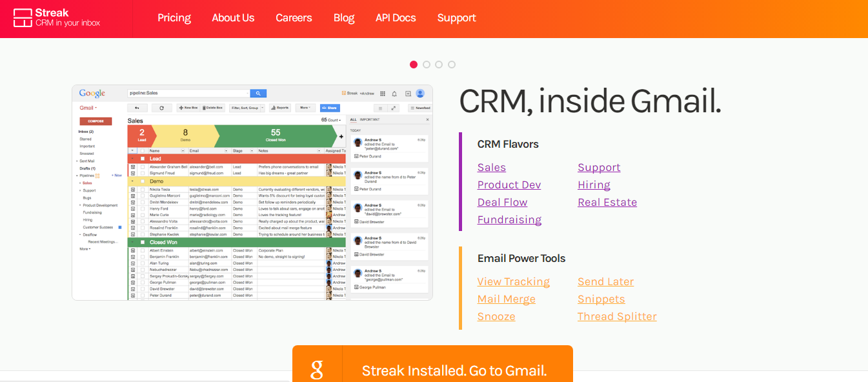868x382 pixels.
Task: Open the Sales CRM flavor link
Action: tap(492, 168)
